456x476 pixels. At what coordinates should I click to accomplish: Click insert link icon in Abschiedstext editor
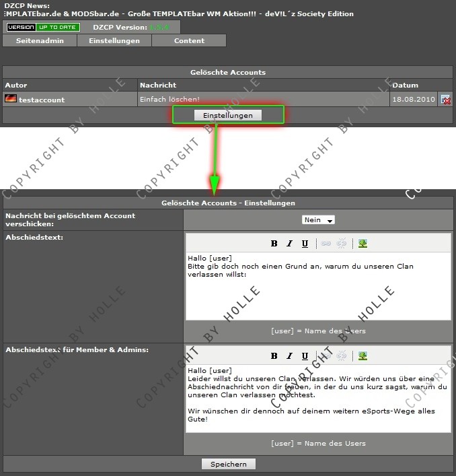(x=326, y=244)
